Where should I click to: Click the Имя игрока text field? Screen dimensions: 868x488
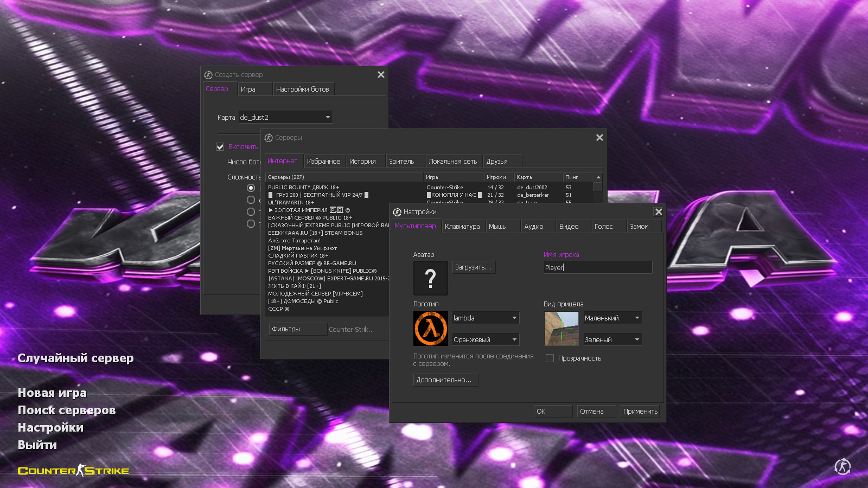[x=597, y=267]
